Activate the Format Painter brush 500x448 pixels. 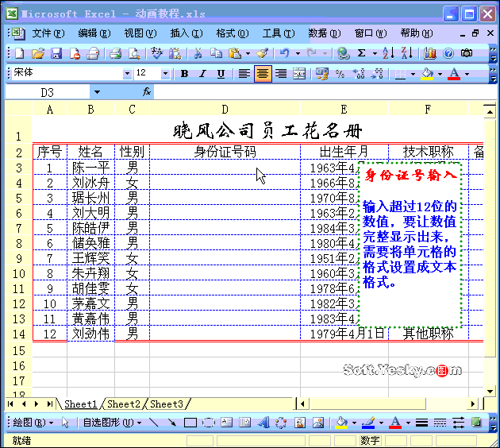point(262,53)
